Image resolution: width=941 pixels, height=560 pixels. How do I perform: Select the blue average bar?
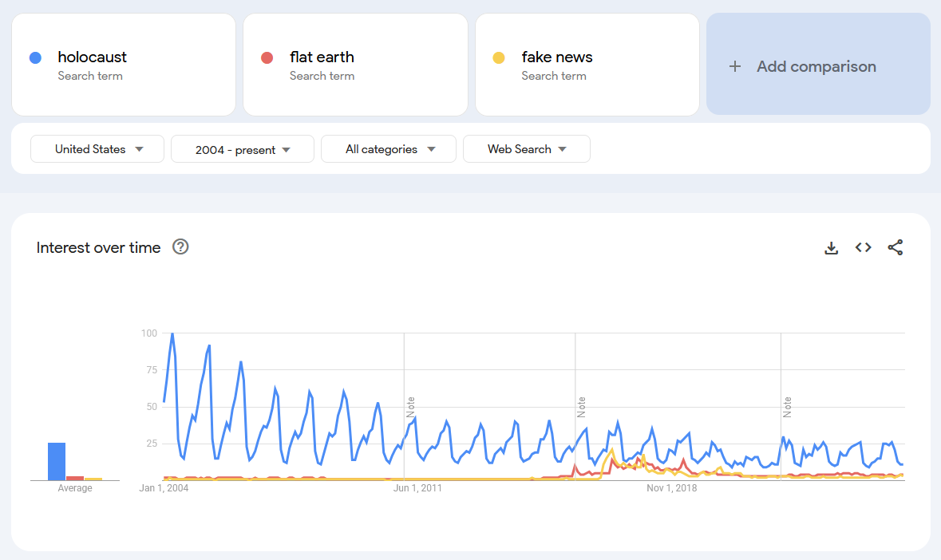(57, 461)
